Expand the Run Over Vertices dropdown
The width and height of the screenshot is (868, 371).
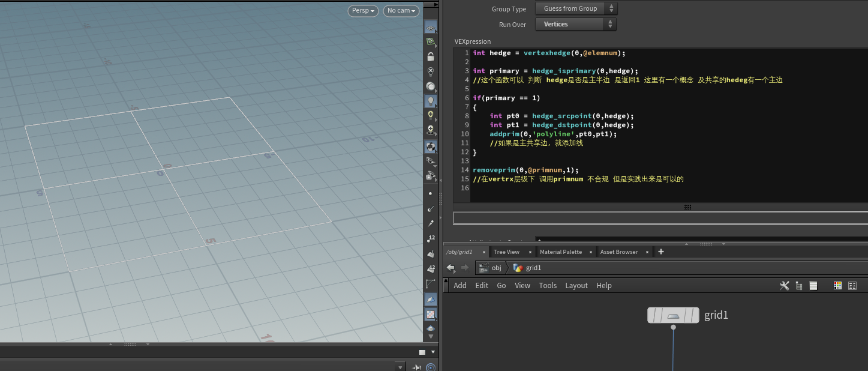[x=576, y=25]
